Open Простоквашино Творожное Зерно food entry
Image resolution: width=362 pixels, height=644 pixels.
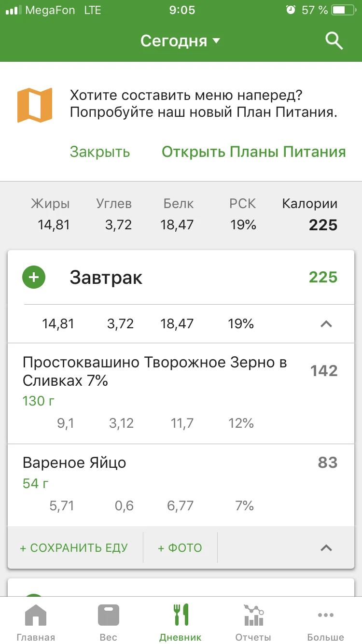pyautogui.click(x=154, y=372)
